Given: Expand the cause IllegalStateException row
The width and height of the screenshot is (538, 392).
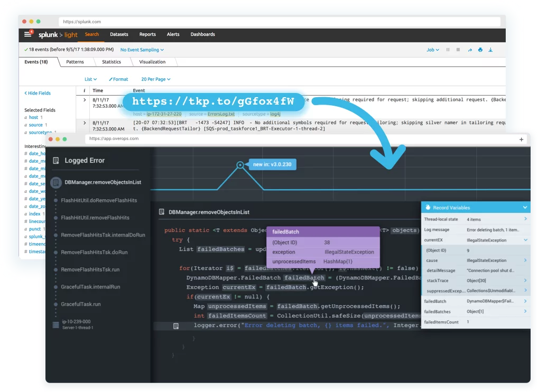Looking at the screenshot, I should (x=525, y=260).
